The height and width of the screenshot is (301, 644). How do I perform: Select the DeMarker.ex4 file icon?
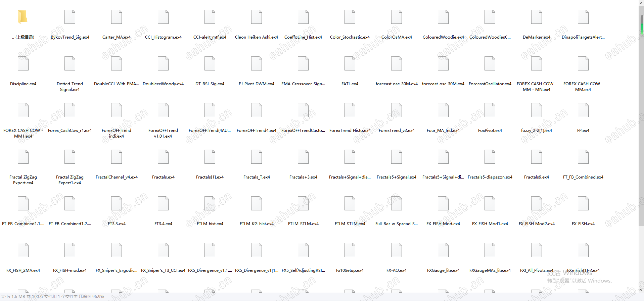[x=537, y=17]
